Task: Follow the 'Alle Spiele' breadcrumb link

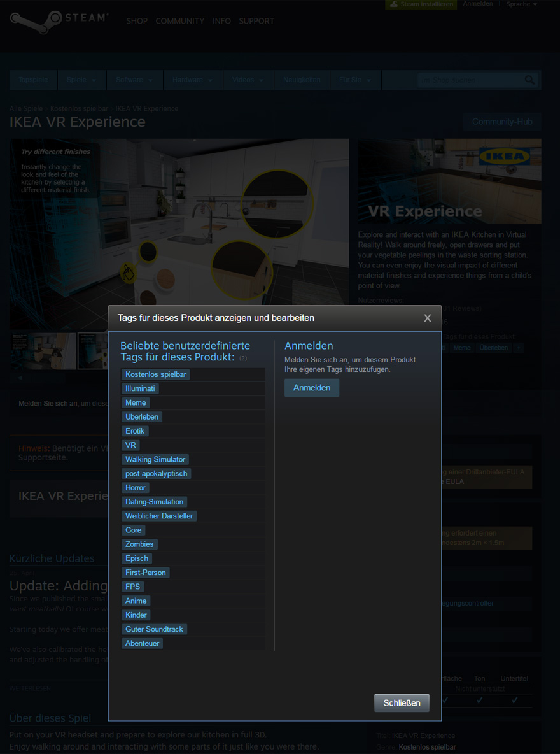Action: 26,109
